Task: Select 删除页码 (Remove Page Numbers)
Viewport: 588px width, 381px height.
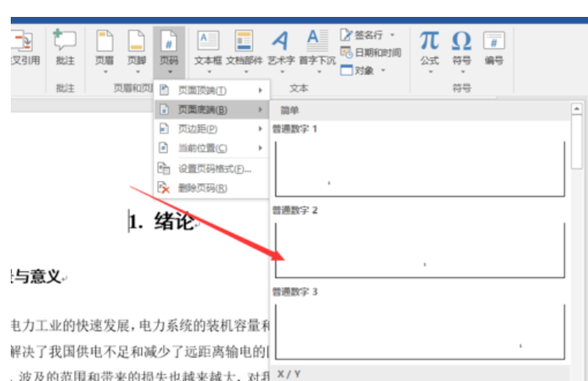Action: point(202,188)
